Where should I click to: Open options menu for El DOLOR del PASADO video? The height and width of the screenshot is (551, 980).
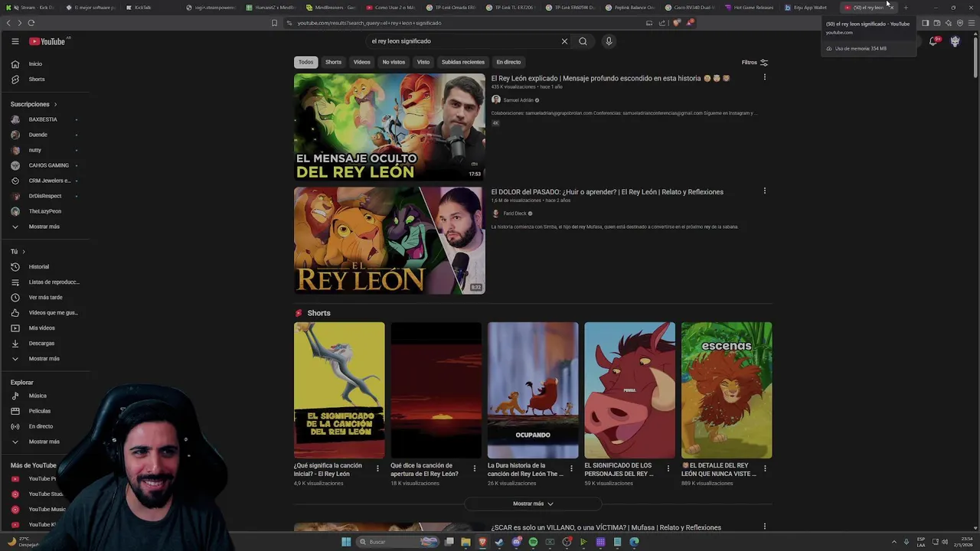pyautogui.click(x=764, y=191)
